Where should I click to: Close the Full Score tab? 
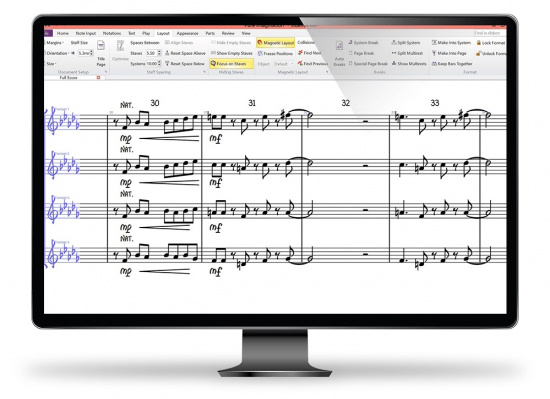99,78
